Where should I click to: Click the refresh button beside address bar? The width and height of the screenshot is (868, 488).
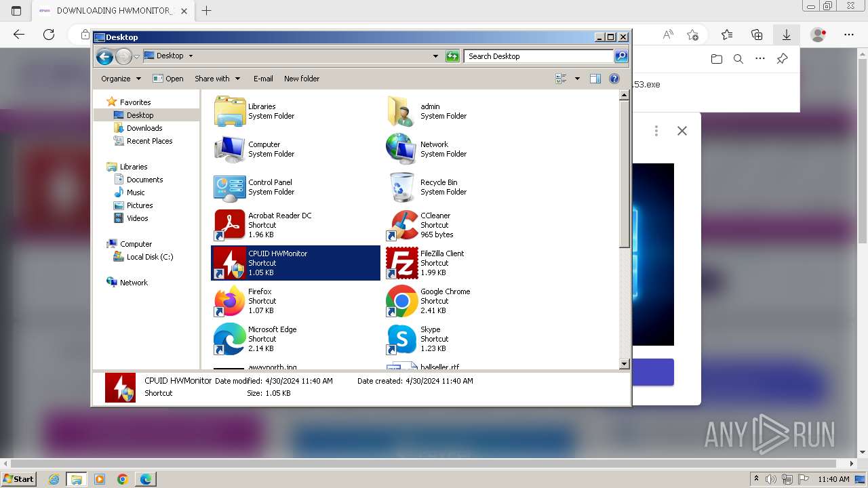tap(452, 56)
